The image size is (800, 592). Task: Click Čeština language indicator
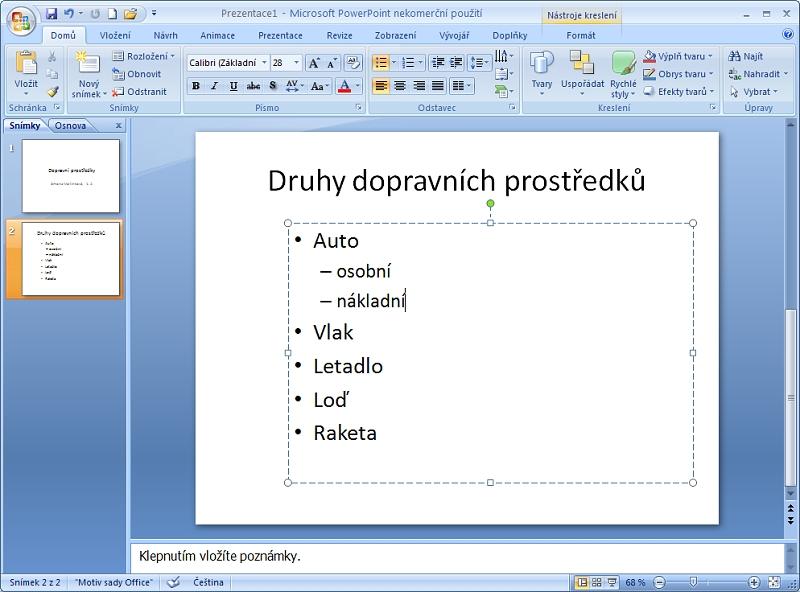pyautogui.click(x=208, y=582)
